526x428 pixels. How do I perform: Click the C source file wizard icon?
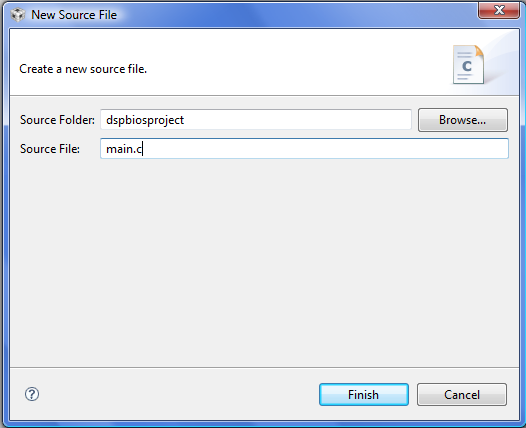[x=468, y=64]
